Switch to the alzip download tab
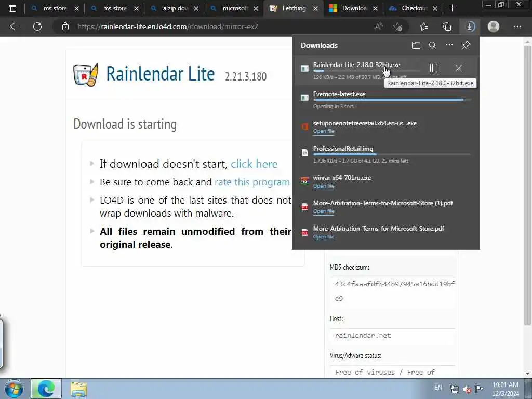 tap(175, 8)
